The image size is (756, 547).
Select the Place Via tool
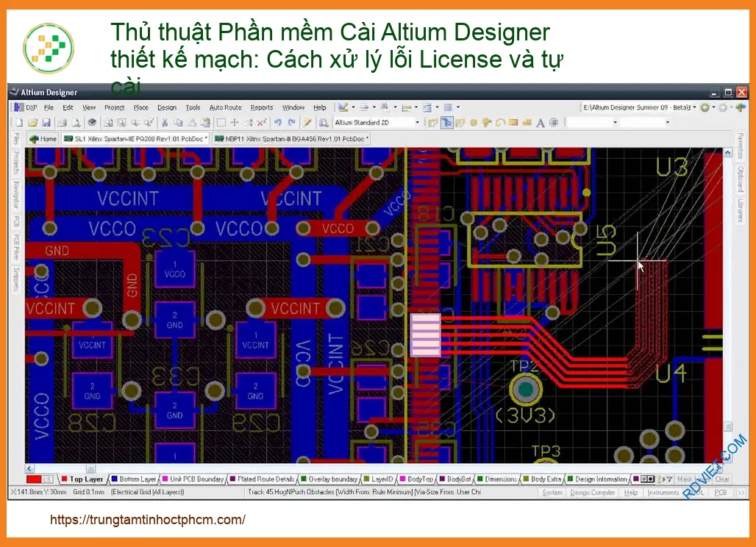487,123
